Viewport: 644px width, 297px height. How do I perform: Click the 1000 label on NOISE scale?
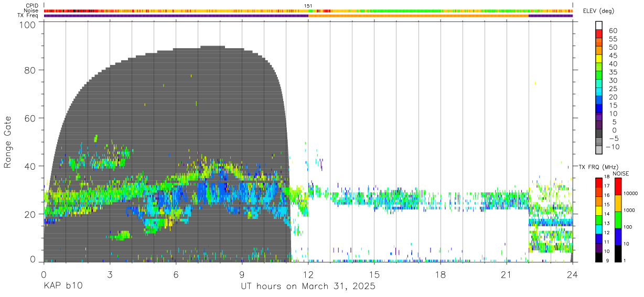(629, 210)
